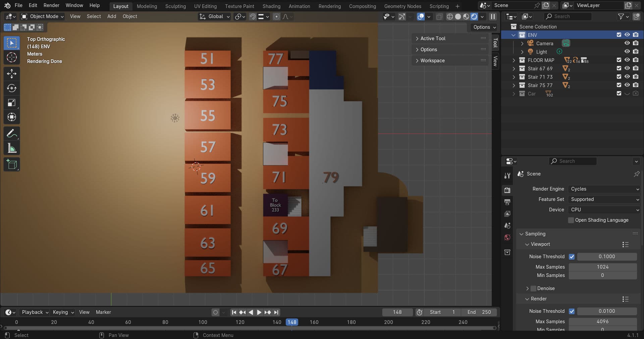Choose the Measure tool

12,148
